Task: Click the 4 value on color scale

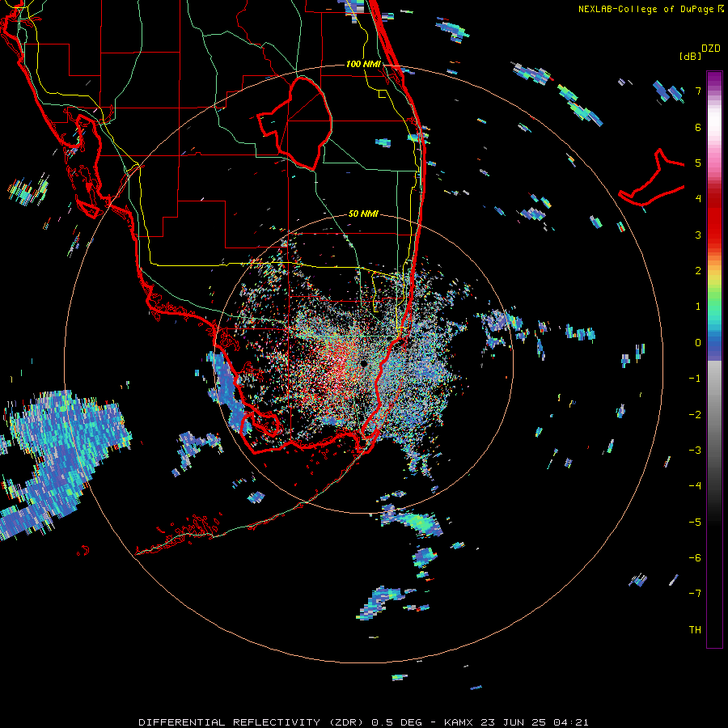Action: [x=698, y=199]
